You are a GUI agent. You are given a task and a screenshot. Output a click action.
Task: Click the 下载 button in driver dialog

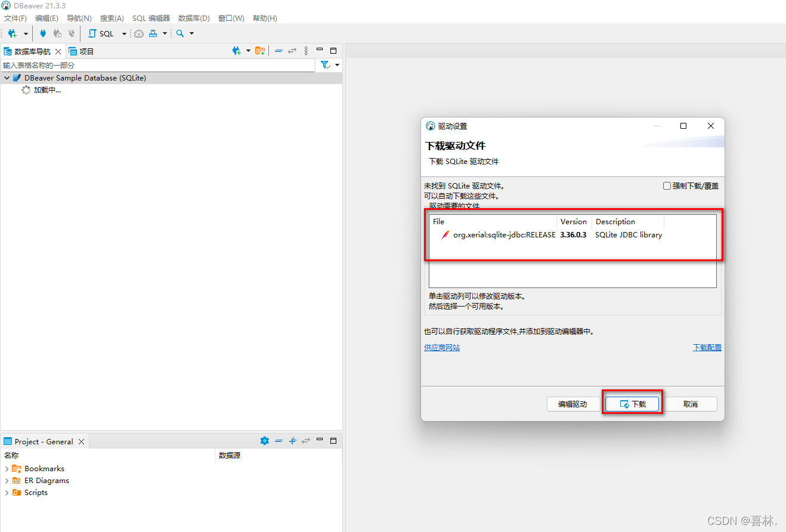(x=633, y=404)
